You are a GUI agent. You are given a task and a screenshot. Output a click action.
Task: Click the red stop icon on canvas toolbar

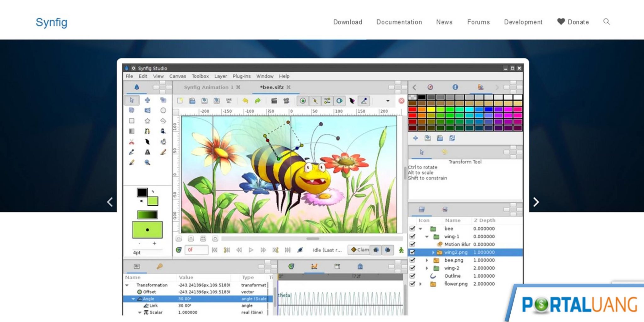click(x=402, y=101)
